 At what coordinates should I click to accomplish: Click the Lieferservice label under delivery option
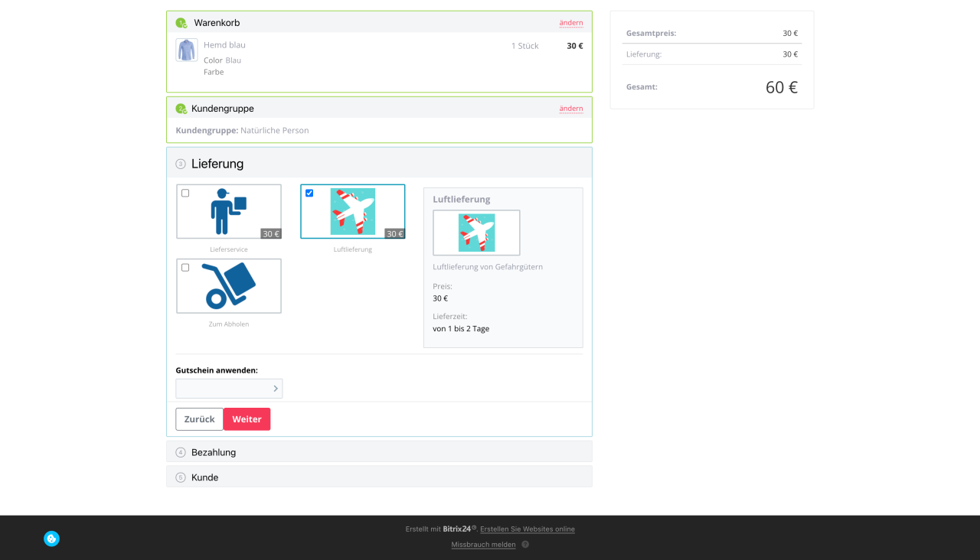point(229,249)
